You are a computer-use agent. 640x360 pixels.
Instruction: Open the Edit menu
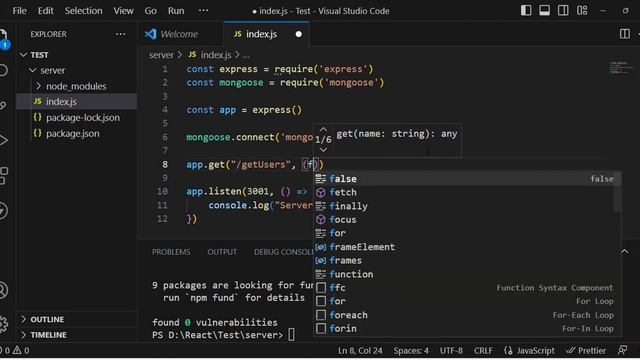pos(45,11)
